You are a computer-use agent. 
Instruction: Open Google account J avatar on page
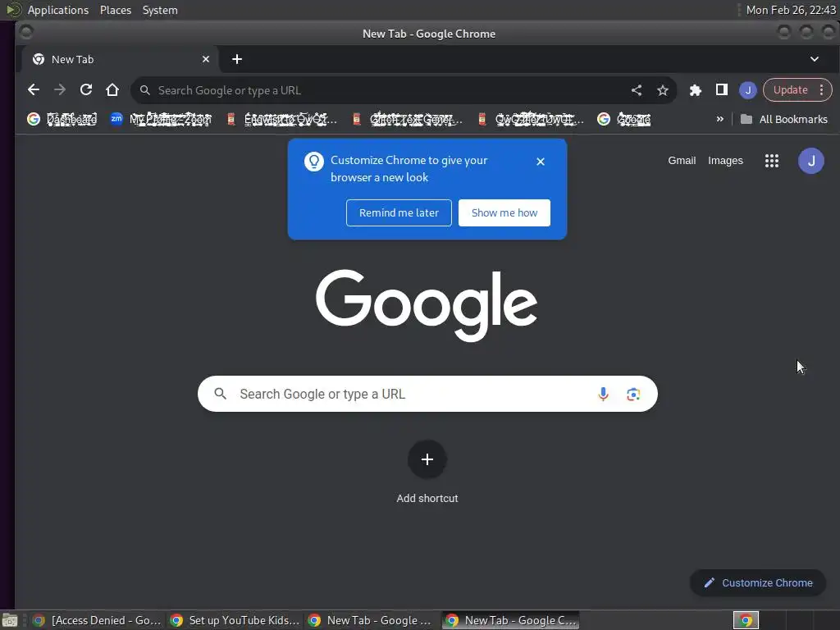pyautogui.click(x=811, y=161)
